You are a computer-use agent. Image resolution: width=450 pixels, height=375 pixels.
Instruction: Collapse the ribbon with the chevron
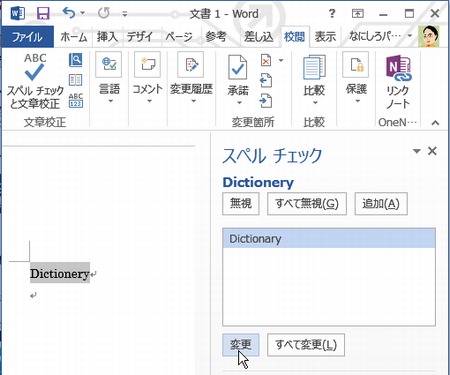pyautogui.click(x=435, y=123)
